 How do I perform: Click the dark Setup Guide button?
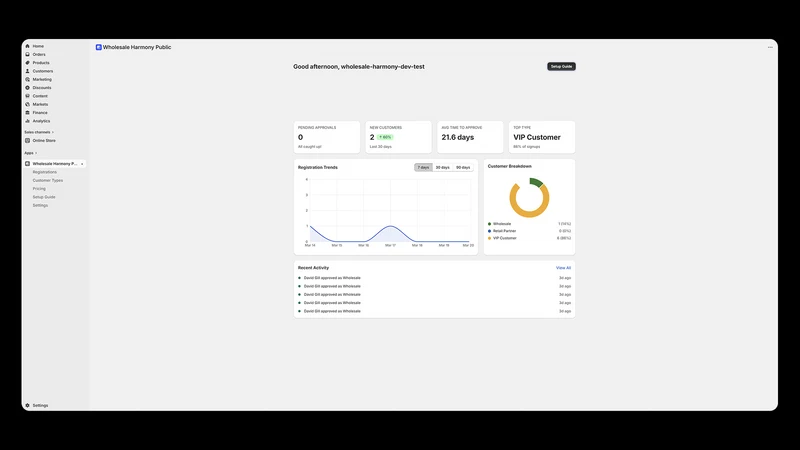561,66
